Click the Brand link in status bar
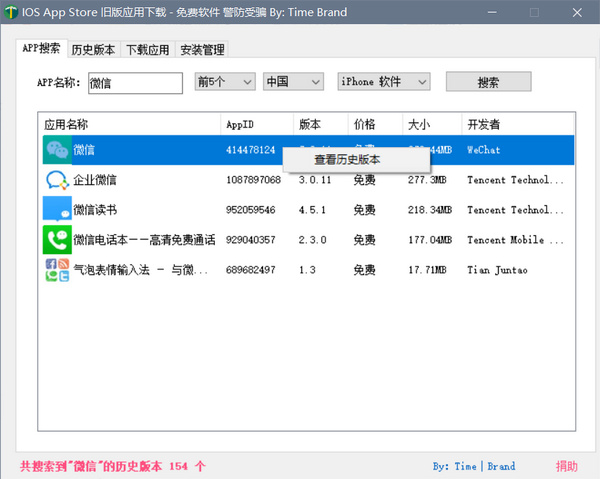 coord(501,466)
